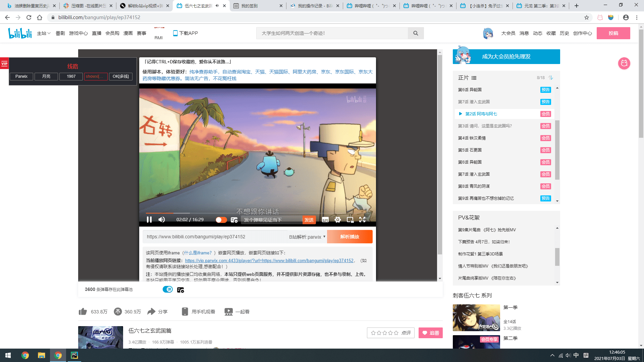Open the 漫画 nav menu item
Screen dimensions: 644x362
pos(128,33)
